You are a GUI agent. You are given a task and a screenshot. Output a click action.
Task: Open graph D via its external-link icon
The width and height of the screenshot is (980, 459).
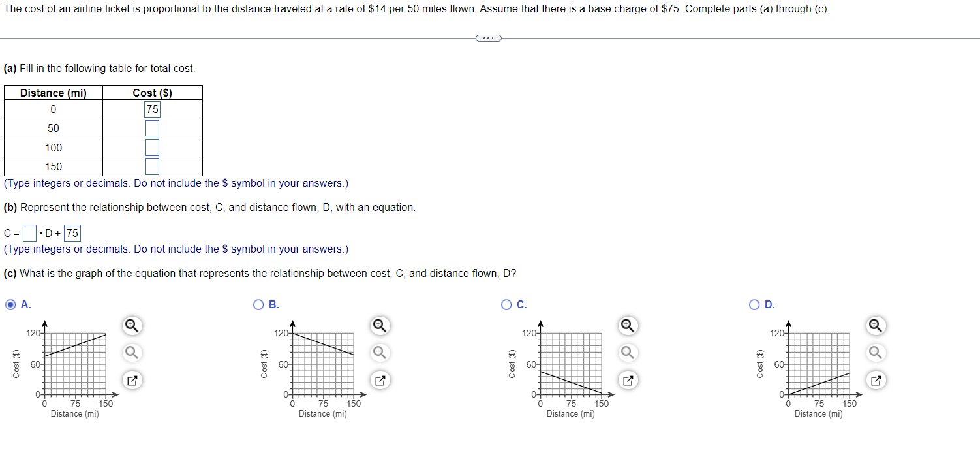pos(874,380)
